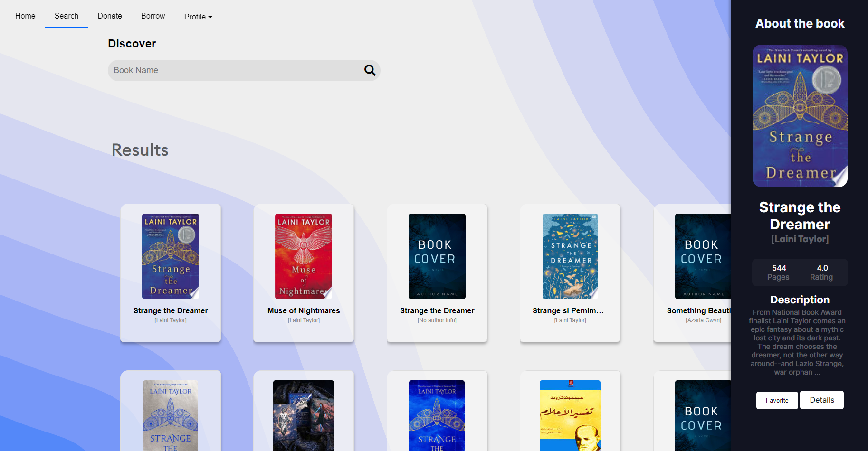Go to the Borrow section
The image size is (868, 451).
(153, 16)
